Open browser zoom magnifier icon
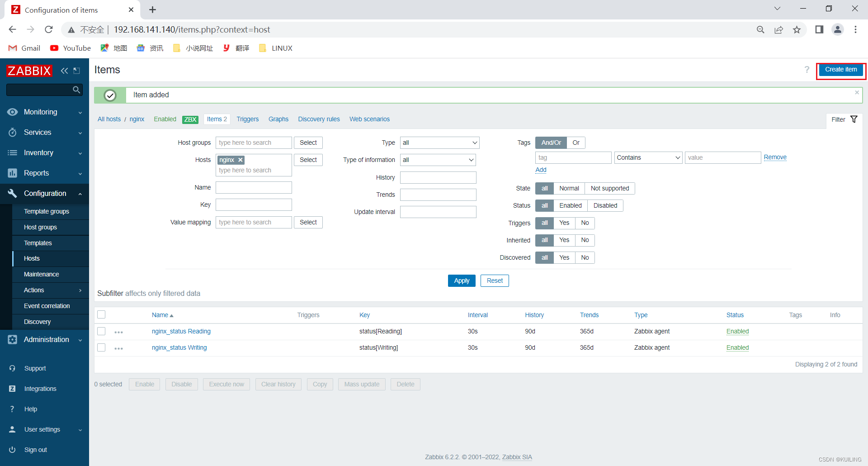The width and height of the screenshot is (868, 466). click(760, 29)
